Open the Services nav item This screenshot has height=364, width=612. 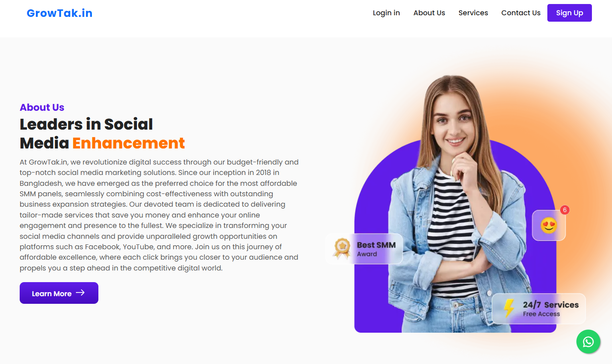point(473,13)
